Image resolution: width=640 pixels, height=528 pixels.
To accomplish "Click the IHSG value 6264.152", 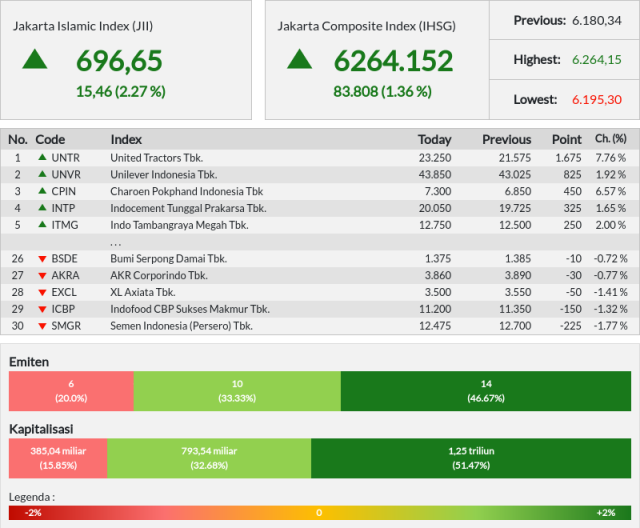I will tap(393, 61).
